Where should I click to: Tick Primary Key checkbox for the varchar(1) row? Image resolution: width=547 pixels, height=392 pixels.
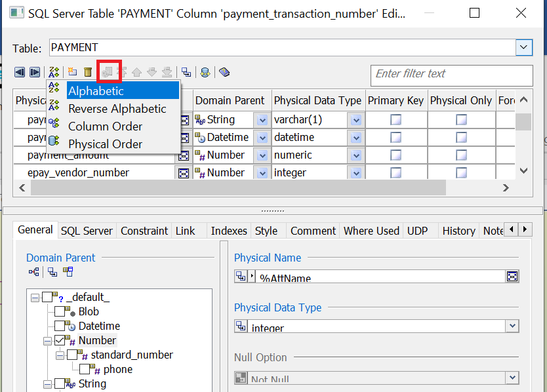tap(396, 120)
